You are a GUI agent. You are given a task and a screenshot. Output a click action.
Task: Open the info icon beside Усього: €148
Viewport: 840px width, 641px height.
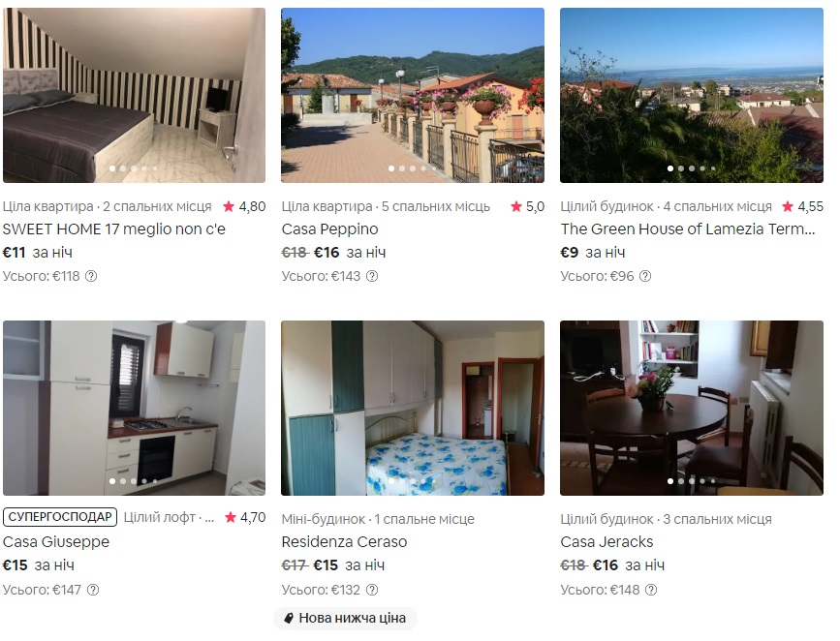coord(651,590)
